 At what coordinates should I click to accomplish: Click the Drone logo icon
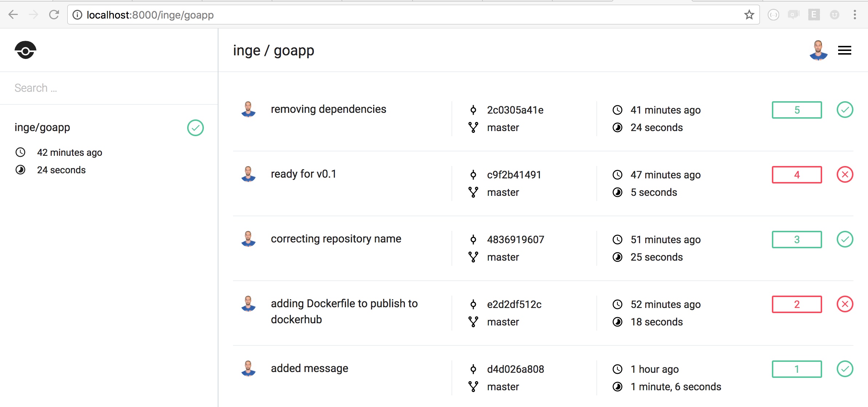[25, 50]
